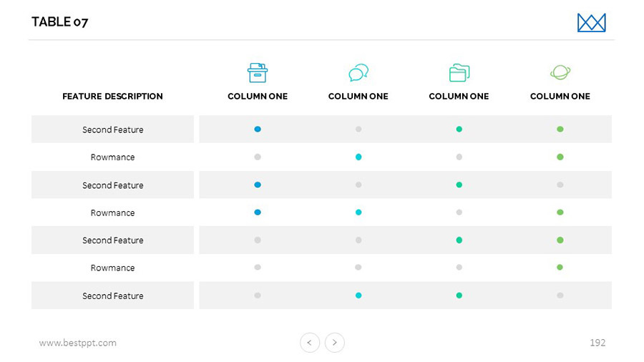Click the blue crown logo
Image resolution: width=644 pixels, height=362 pixels.
tap(591, 23)
